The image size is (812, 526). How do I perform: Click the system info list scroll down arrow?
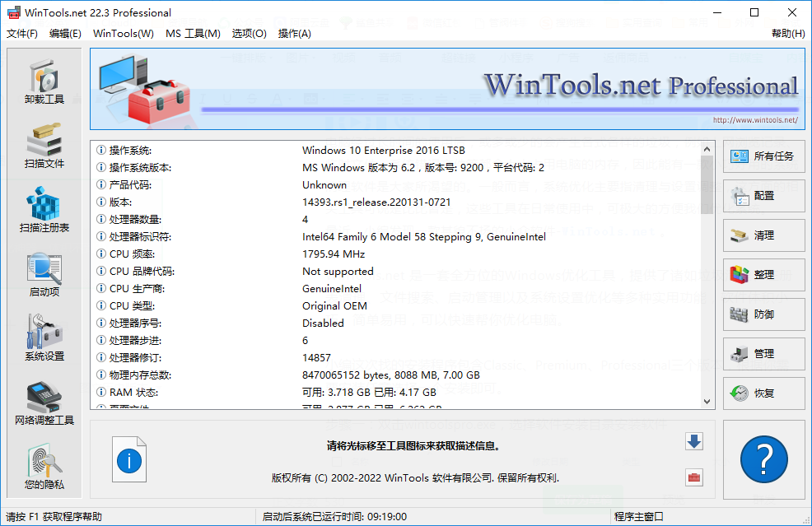tap(707, 401)
